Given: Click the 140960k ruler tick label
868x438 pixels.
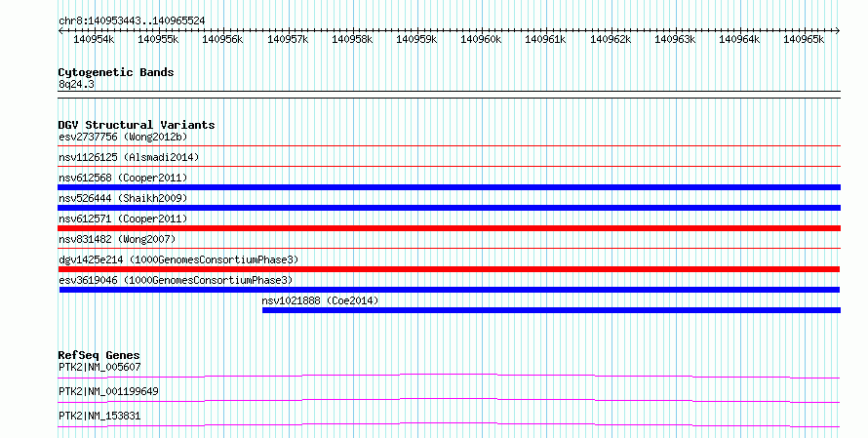Looking at the screenshot, I should [481, 39].
